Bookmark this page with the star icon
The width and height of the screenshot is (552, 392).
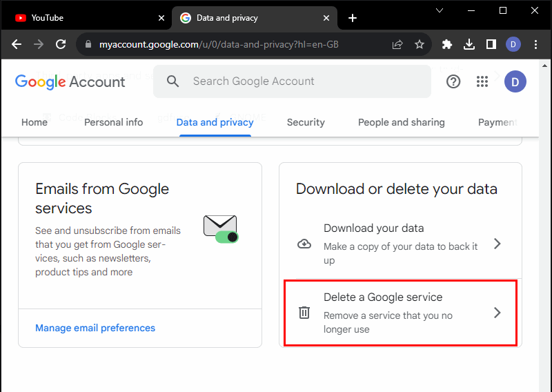pyautogui.click(x=419, y=44)
